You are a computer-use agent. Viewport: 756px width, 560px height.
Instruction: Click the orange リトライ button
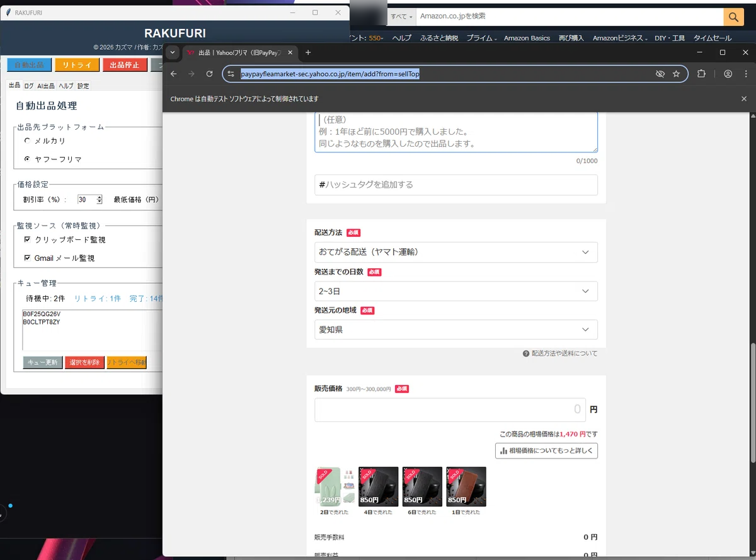click(x=77, y=65)
